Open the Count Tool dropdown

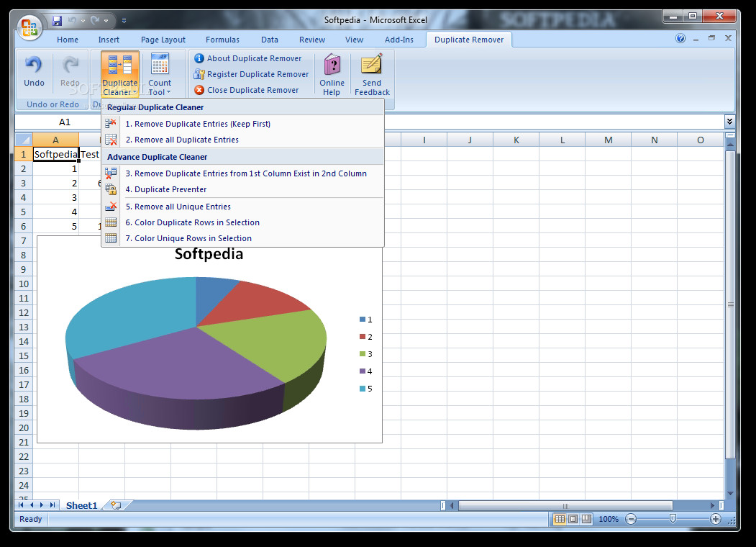[x=160, y=74]
